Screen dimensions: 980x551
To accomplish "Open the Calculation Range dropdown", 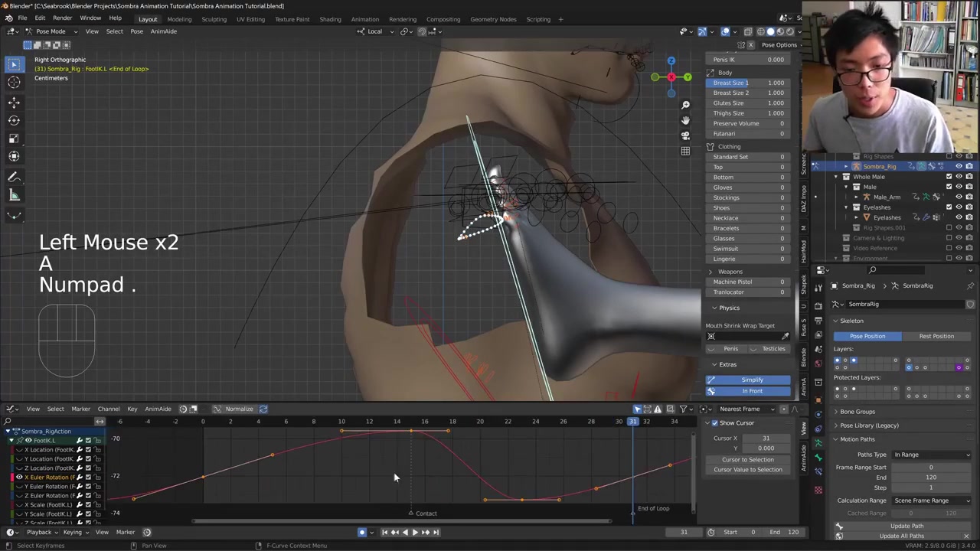I will [931, 500].
